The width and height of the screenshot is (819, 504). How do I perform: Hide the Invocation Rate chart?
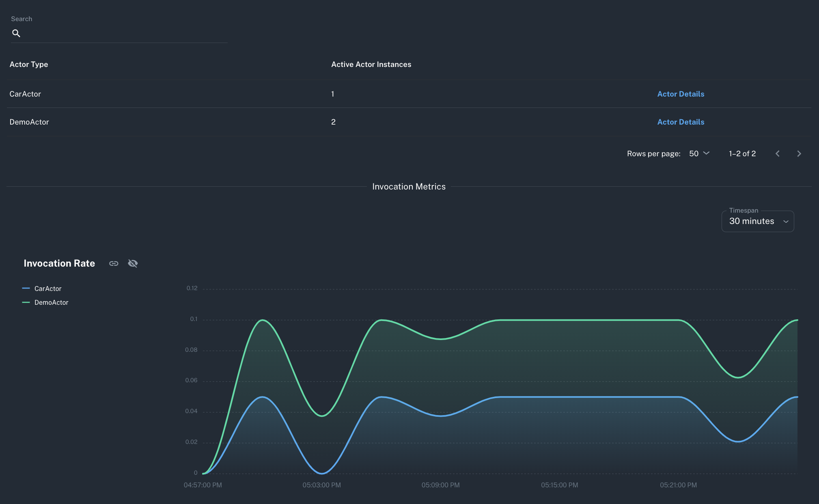pos(133,263)
